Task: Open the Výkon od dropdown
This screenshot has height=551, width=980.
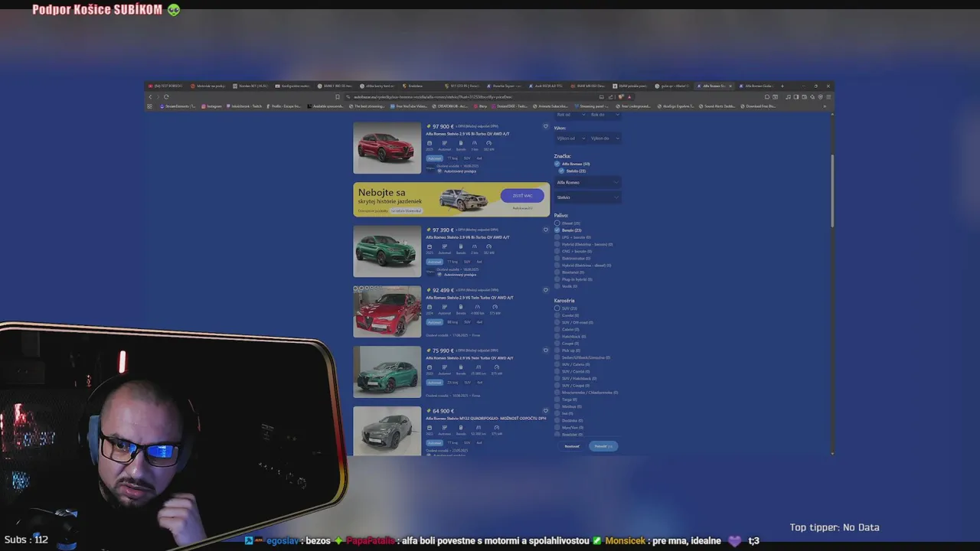Action: [570, 139]
